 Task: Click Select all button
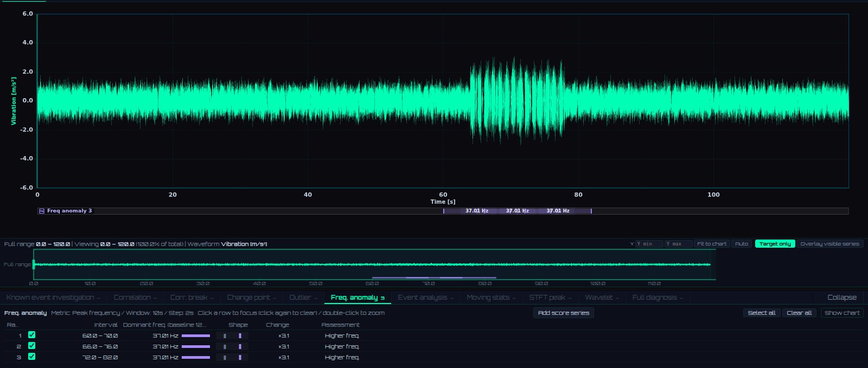(762, 313)
